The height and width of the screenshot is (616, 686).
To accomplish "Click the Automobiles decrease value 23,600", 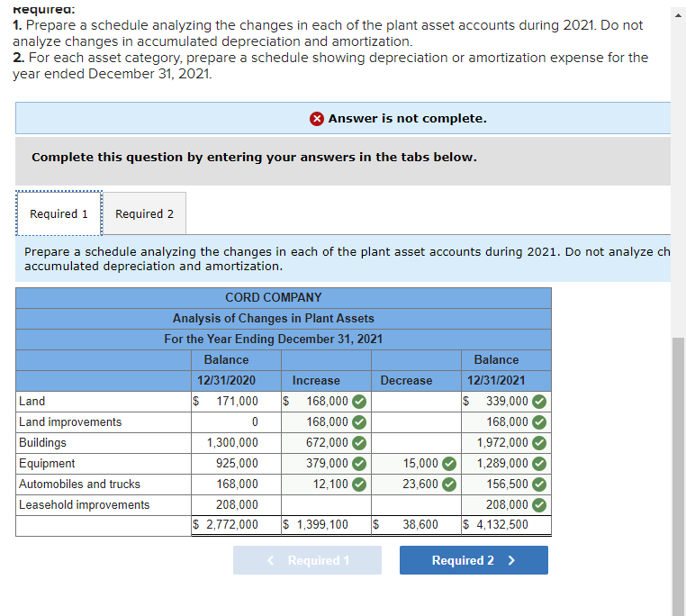I will point(420,485).
